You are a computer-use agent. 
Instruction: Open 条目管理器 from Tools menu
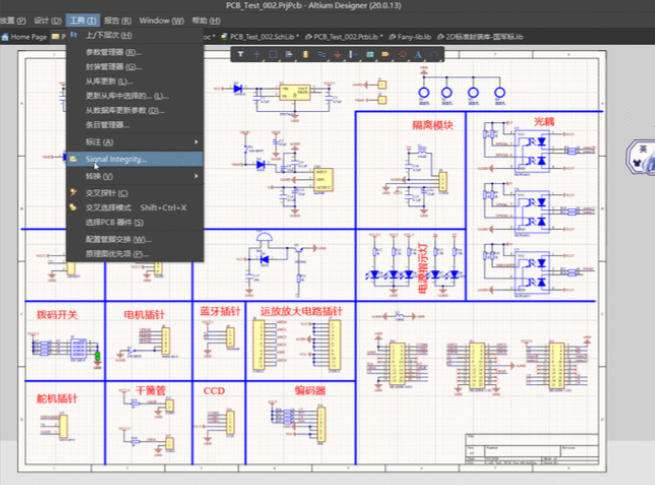tap(135, 125)
